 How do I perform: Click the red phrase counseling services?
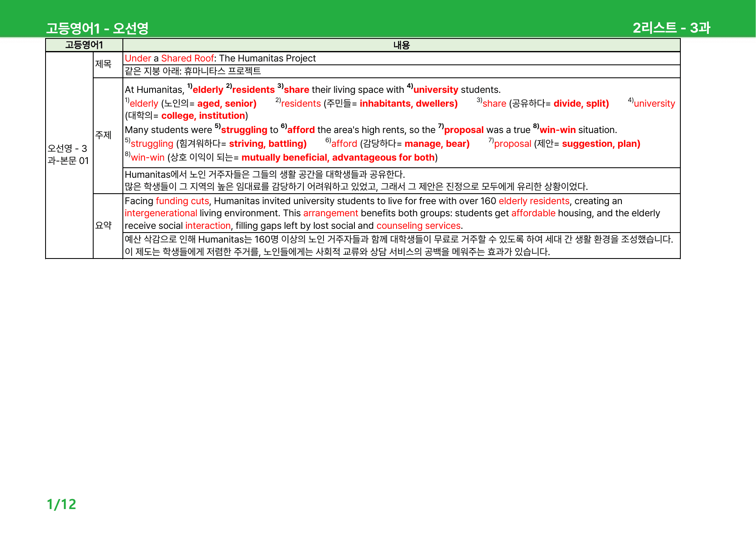point(418,225)
